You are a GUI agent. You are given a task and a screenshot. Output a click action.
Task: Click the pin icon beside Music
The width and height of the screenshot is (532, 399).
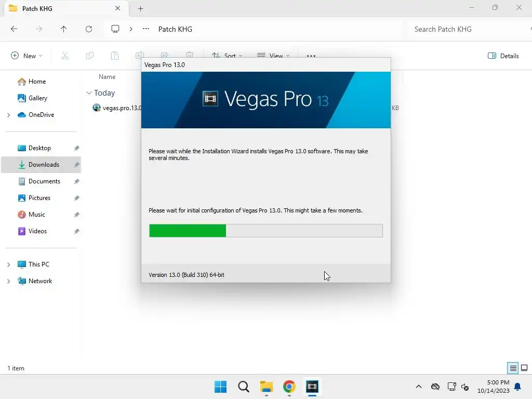(77, 215)
